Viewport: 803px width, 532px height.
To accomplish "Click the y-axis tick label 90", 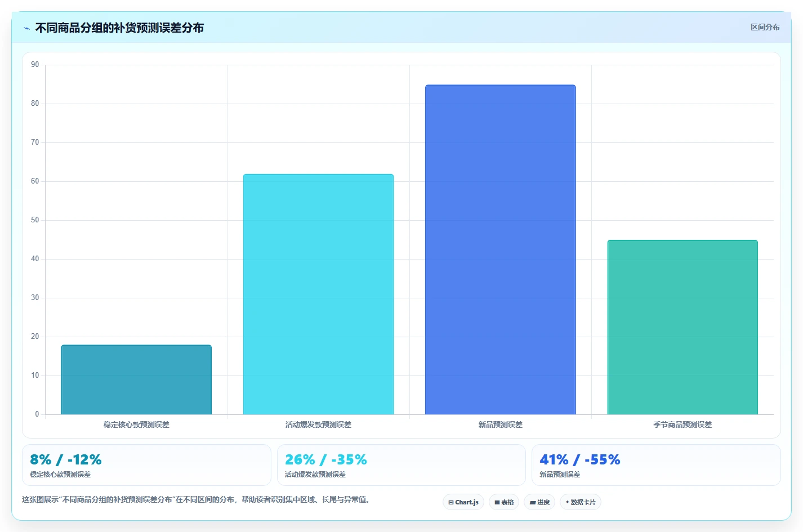I will (35, 65).
